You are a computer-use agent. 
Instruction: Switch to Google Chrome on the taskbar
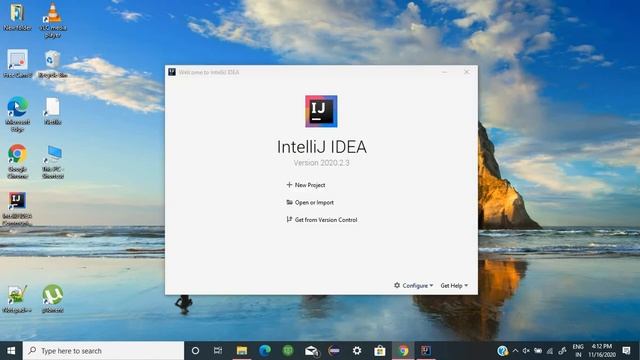[403, 351]
